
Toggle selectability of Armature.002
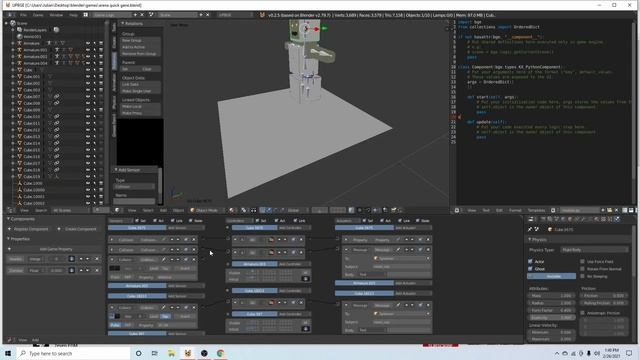[x=94, y=56]
